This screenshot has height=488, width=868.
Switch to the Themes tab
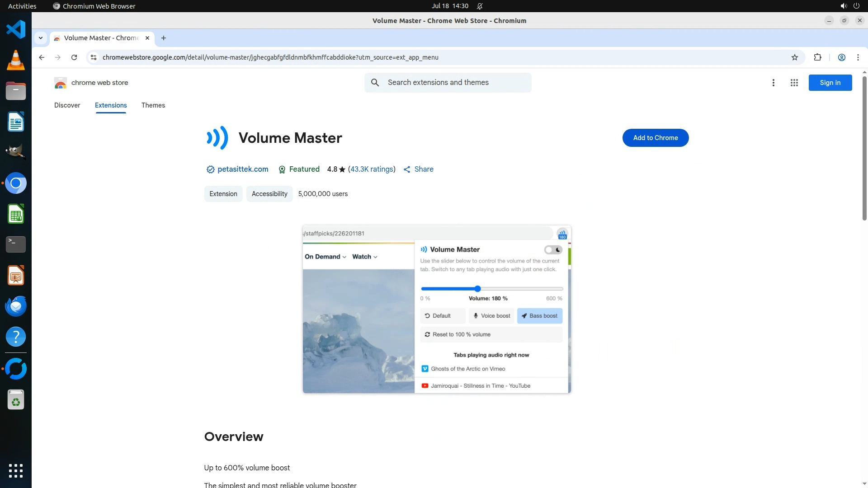click(153, 105)
